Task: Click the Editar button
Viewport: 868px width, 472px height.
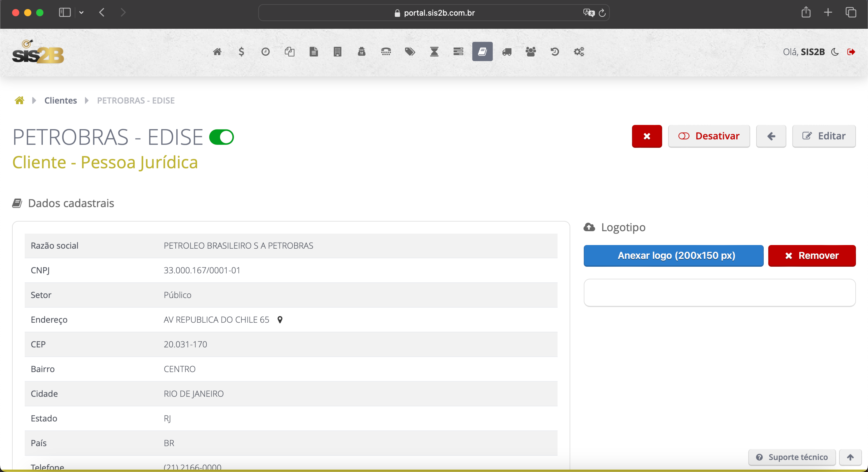Action: (824, 136)
